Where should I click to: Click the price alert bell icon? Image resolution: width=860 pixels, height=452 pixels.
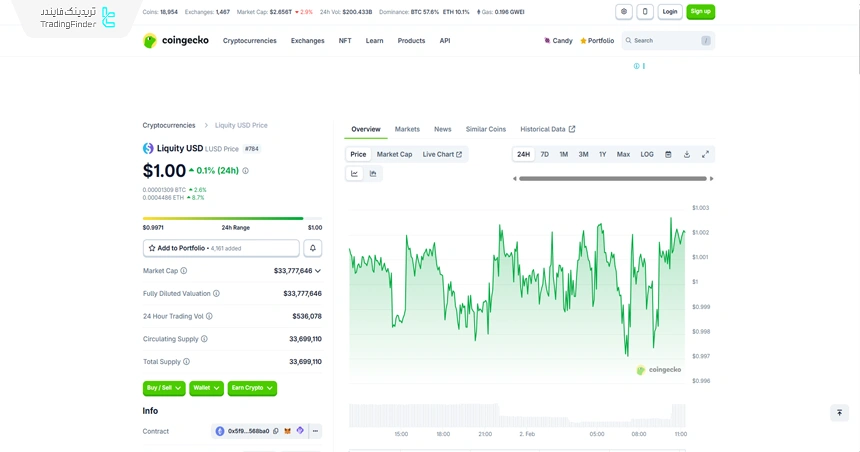(313, 248)
